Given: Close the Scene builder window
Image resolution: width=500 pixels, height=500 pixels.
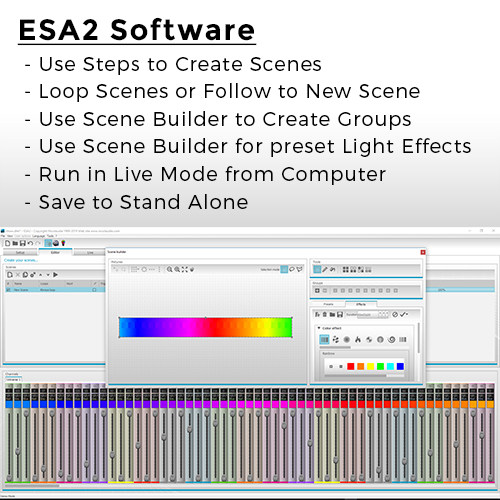Looking at the screenshot, I should click(423, 252).
